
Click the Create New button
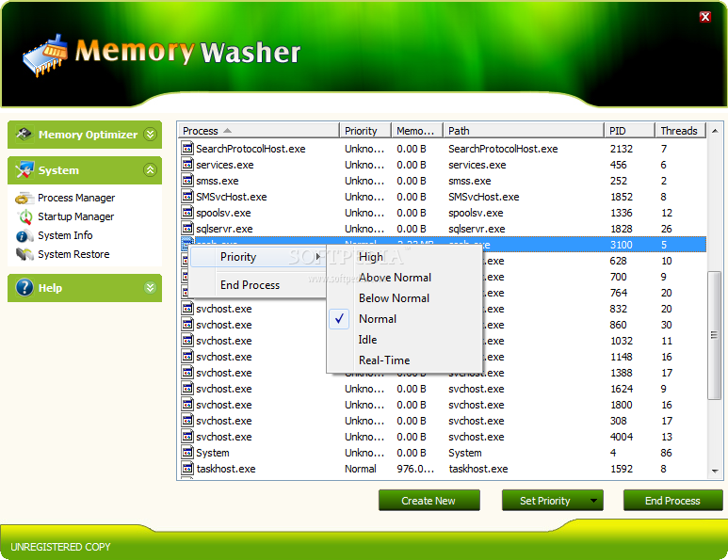coord(429,501)
